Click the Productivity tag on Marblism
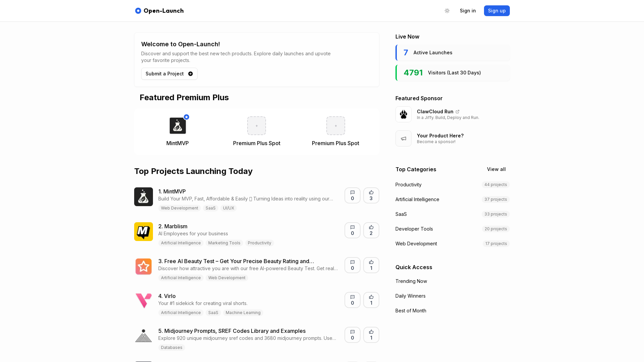This screenshot has width=644, height=362. (259, 243)
